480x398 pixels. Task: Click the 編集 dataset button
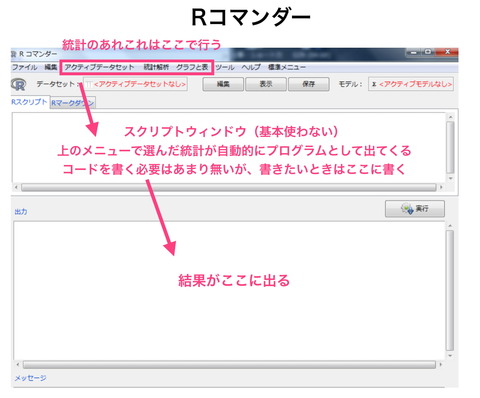(223, 84)
